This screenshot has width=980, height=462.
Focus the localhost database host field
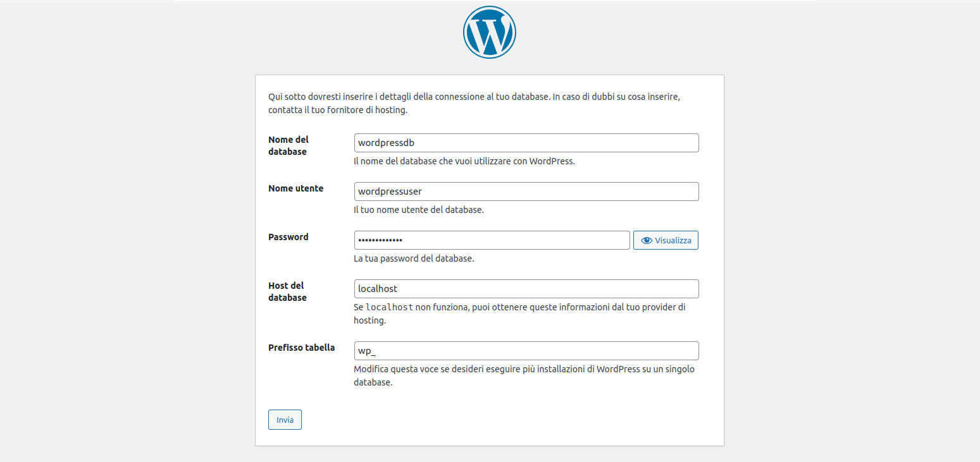point(526,289)
